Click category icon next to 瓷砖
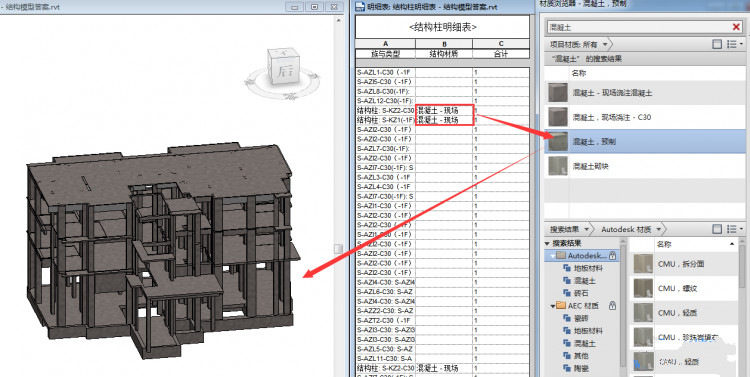Viewport: 750px width, 377px height. 567,318
